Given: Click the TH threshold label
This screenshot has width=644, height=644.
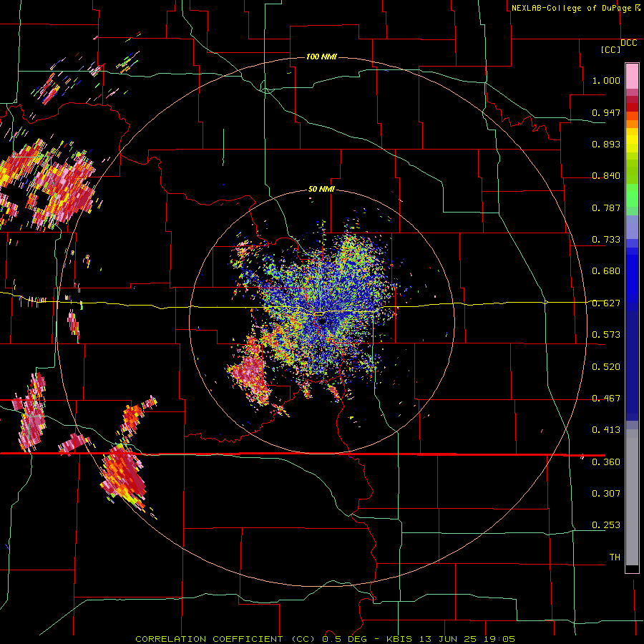Looking at the screenshot, I should pos(615,557).
